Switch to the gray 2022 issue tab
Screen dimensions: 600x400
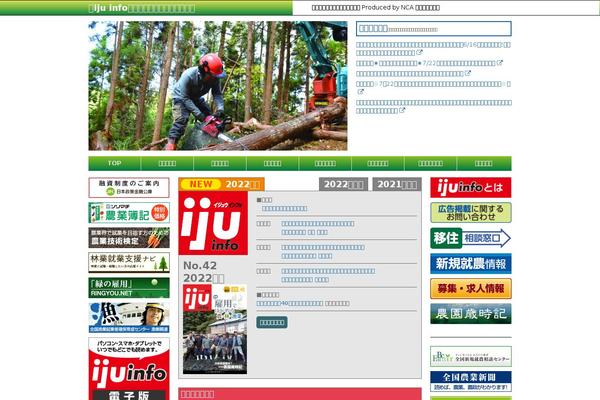point(343,184)
